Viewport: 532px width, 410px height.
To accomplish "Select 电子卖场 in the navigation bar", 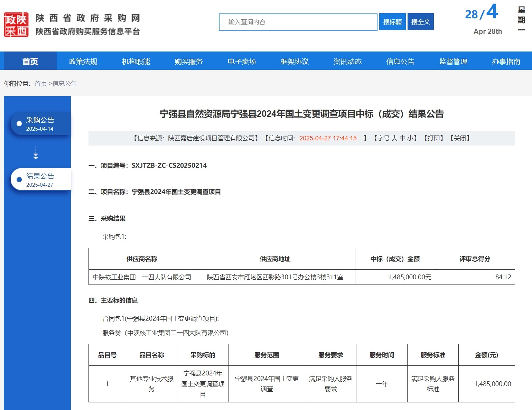I will (242, 62).
